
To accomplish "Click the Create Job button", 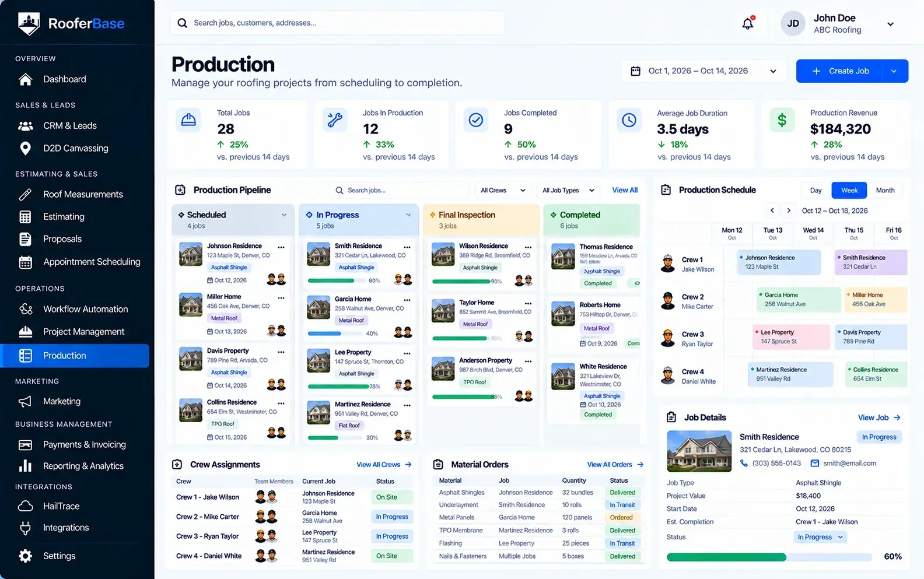I will pos(841,71).
